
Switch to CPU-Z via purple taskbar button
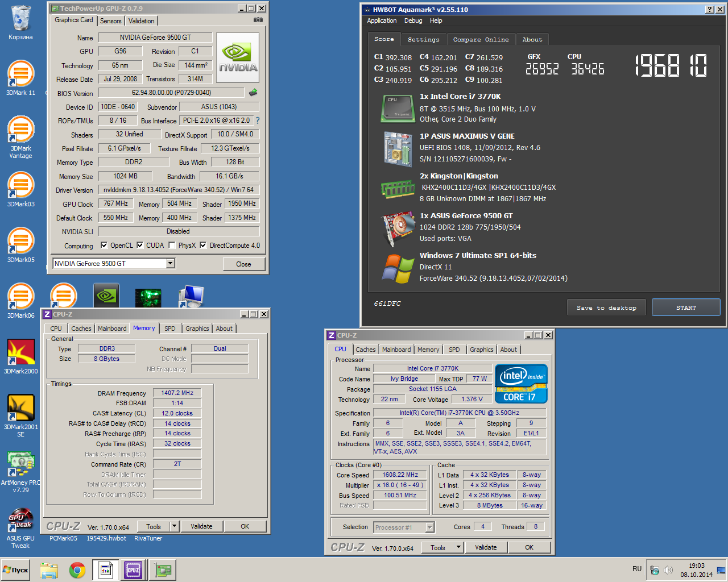(133, 570)
